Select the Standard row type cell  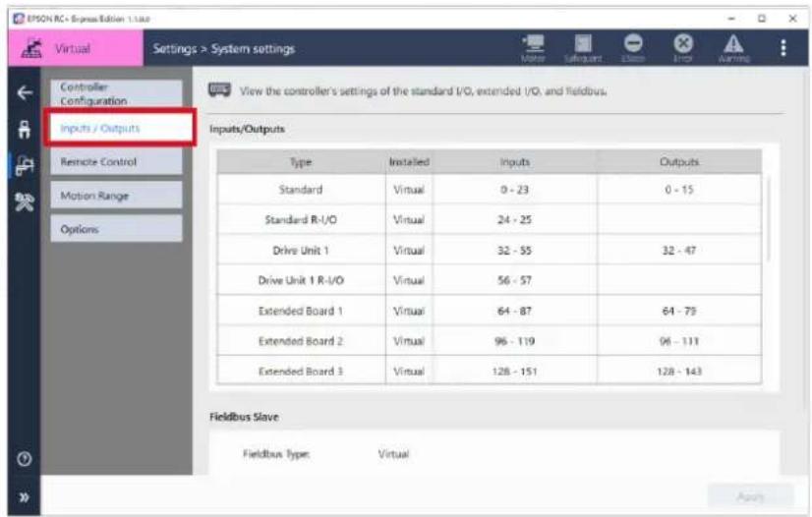pos(301,190)
